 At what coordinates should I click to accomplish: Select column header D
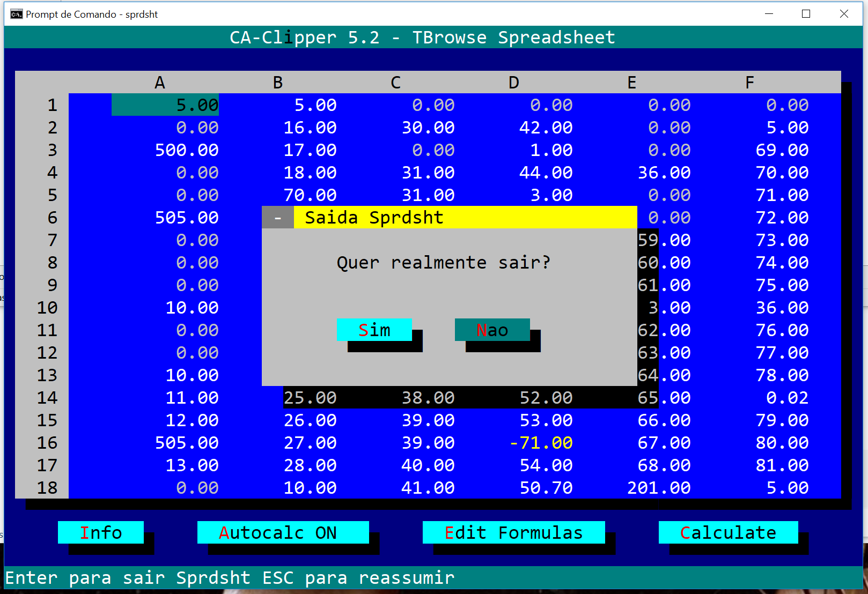[x=514, y=83]
